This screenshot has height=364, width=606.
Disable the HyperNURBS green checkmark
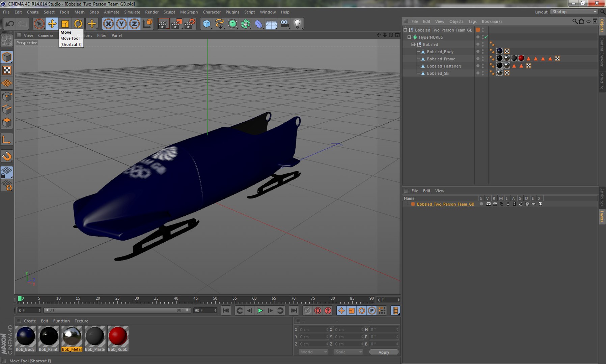[x=486, y=37]
